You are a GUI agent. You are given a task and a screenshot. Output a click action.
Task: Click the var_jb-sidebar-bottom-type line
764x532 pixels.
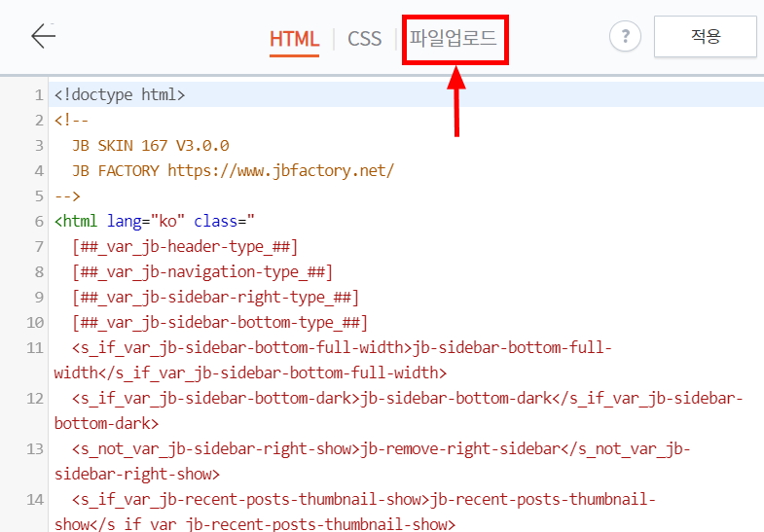[220, 323]
